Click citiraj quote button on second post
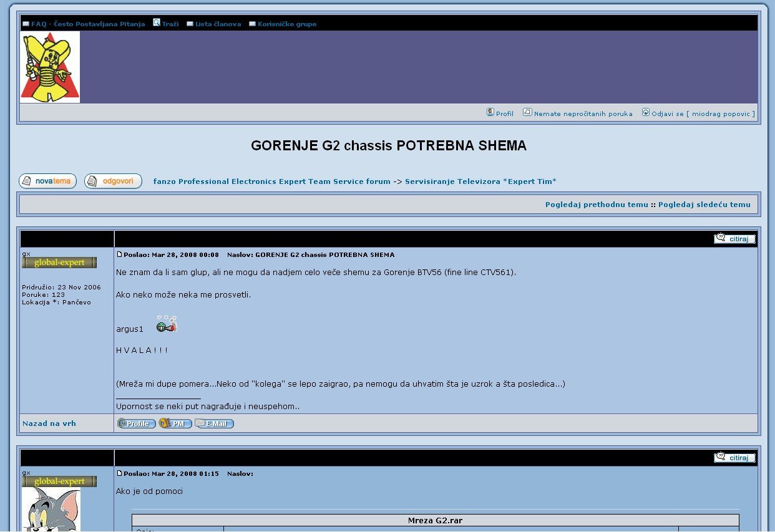The width and height of the screenshot is (775, 532). coord(734,458)
